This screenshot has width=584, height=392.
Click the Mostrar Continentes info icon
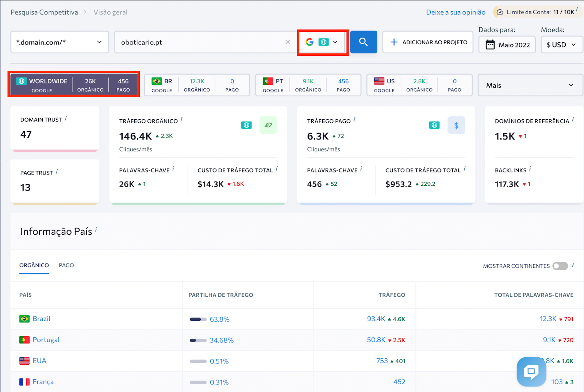tap(573, 265)
